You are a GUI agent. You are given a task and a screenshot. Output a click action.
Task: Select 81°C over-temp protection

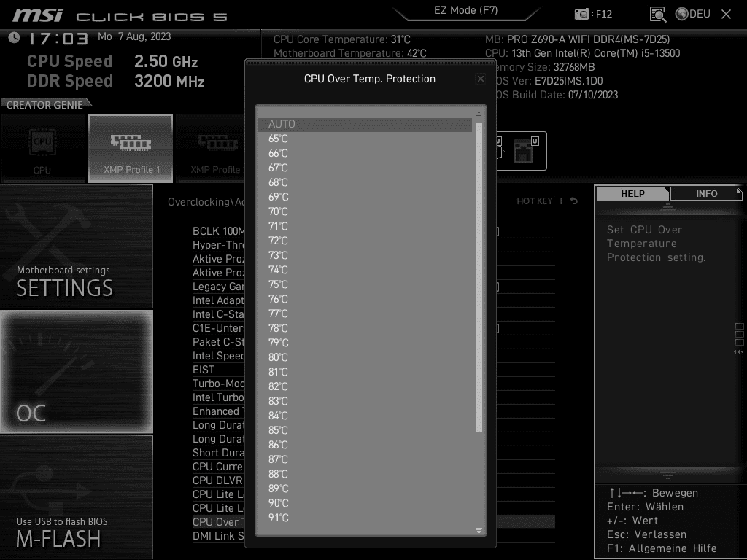click(x=365, y=372)
